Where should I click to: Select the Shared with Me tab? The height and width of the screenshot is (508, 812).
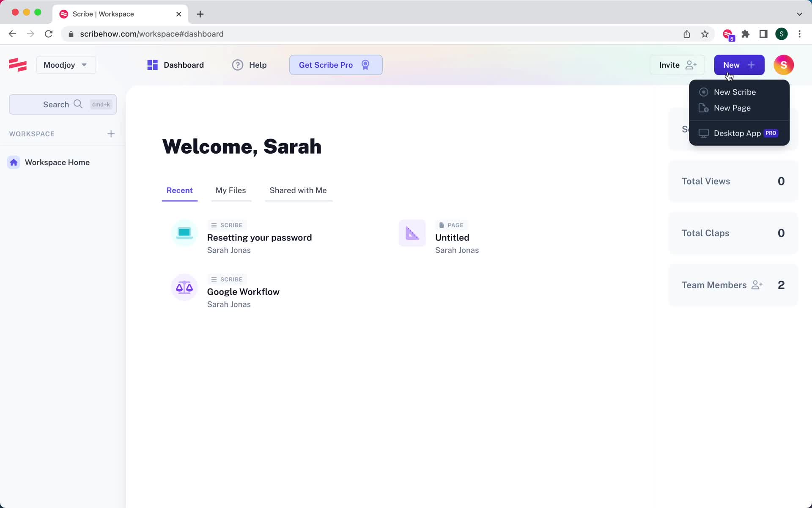(298, 190)
